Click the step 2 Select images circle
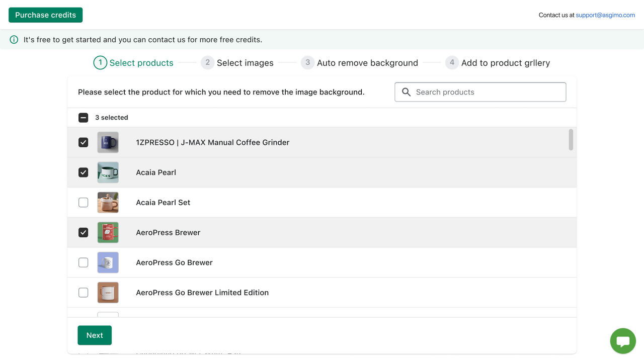This screenshot has height=362, width=644. (x=208, y=62)
